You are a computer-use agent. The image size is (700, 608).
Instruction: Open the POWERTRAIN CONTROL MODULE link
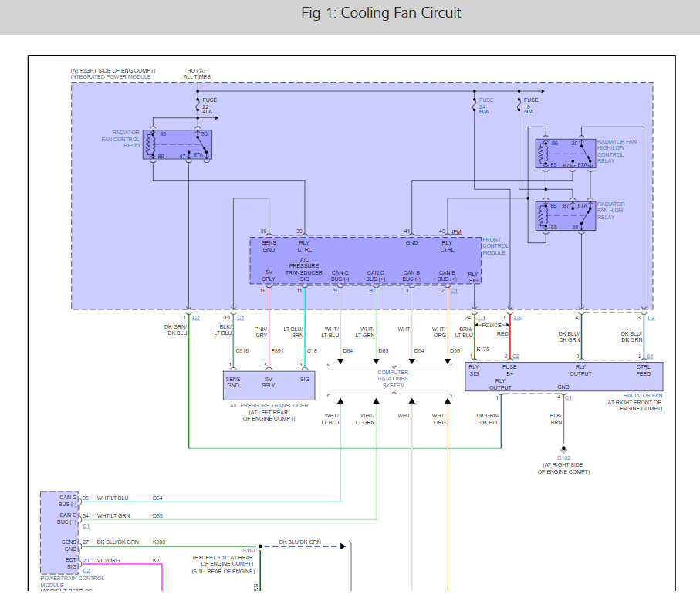[73, 582]
